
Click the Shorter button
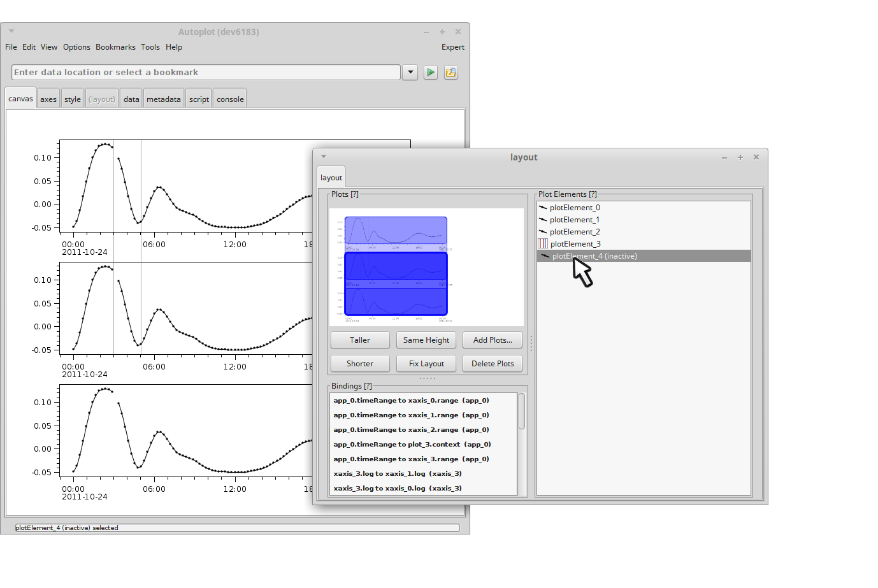click(x=360, y=364)
